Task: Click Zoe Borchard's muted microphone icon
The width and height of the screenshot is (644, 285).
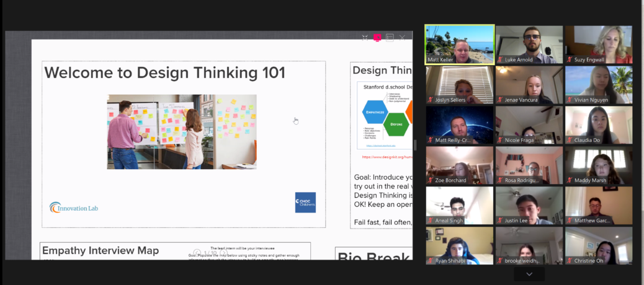Action: coord(431,180)
